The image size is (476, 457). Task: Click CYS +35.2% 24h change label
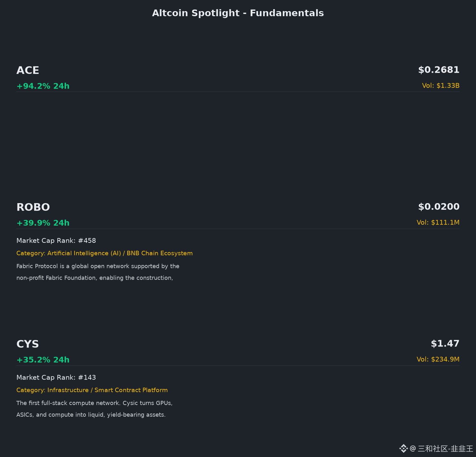(43, 360)
